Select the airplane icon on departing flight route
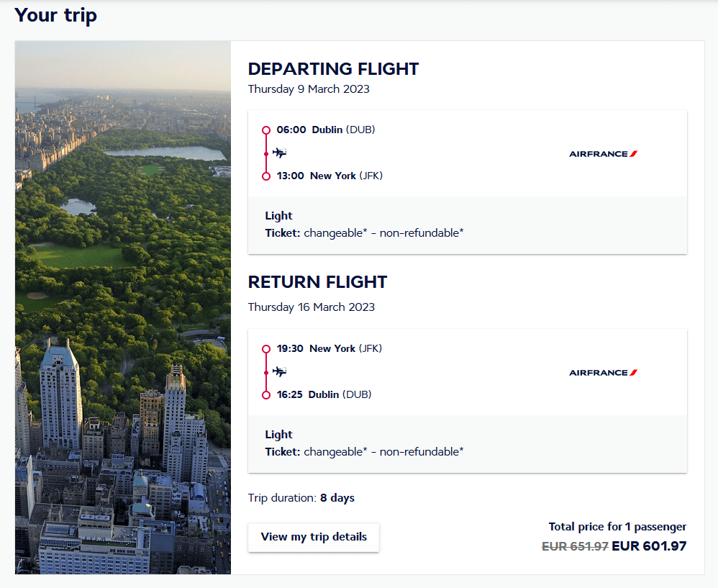 click(x=280, y=153)
